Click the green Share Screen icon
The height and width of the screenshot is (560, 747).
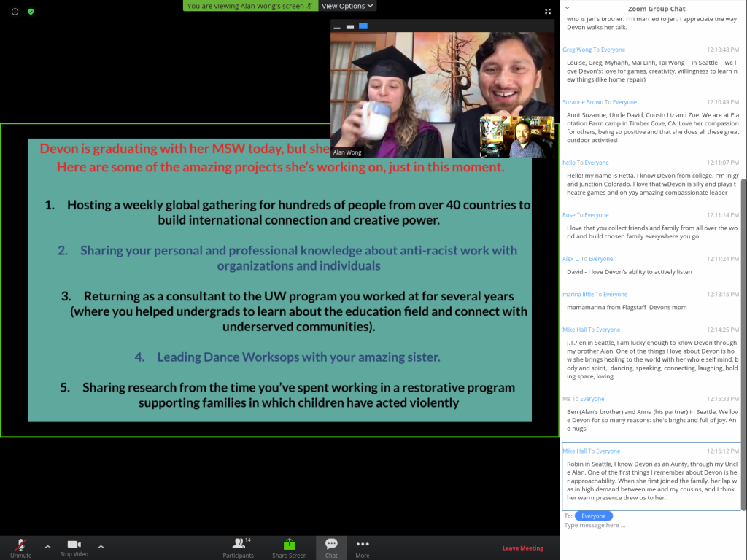289,544
